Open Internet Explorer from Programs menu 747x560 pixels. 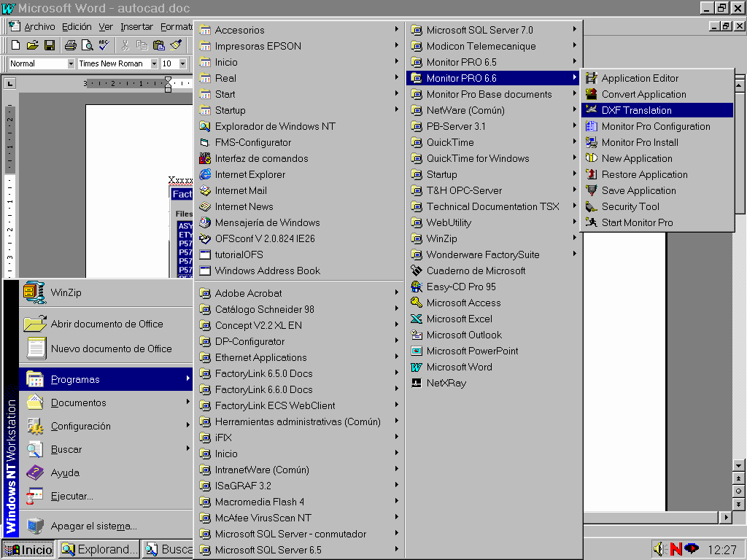[x=299, y=175]
